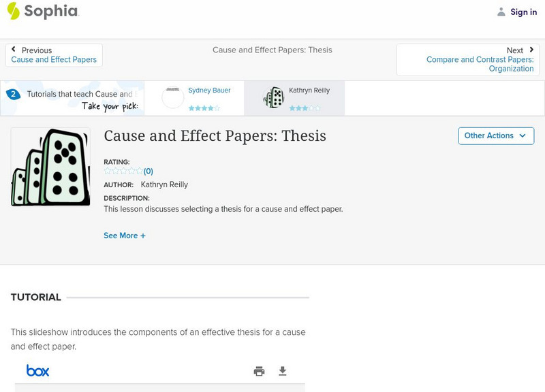The image size is (545, 392).
Task: Click the Sign in link
Action: click(523, 12)
